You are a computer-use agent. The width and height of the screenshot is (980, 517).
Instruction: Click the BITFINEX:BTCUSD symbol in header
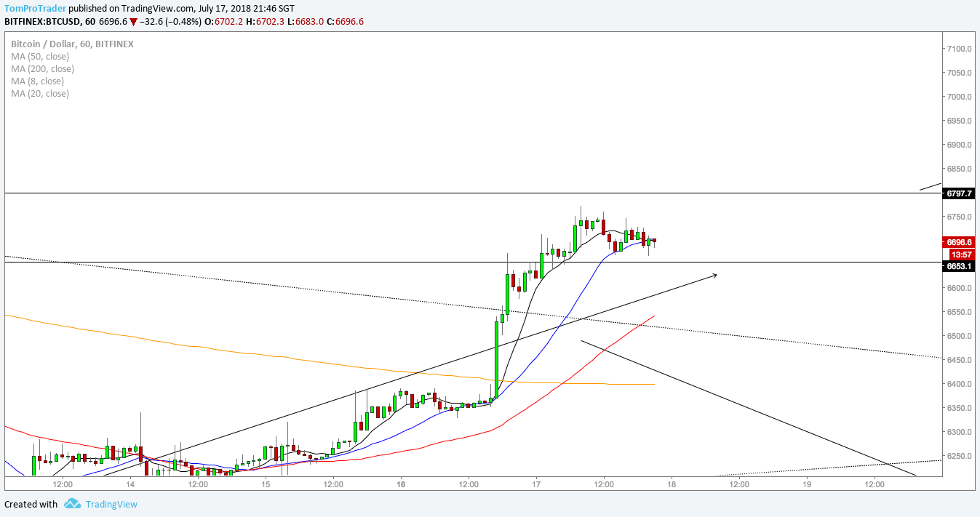(x=44, y=22)
